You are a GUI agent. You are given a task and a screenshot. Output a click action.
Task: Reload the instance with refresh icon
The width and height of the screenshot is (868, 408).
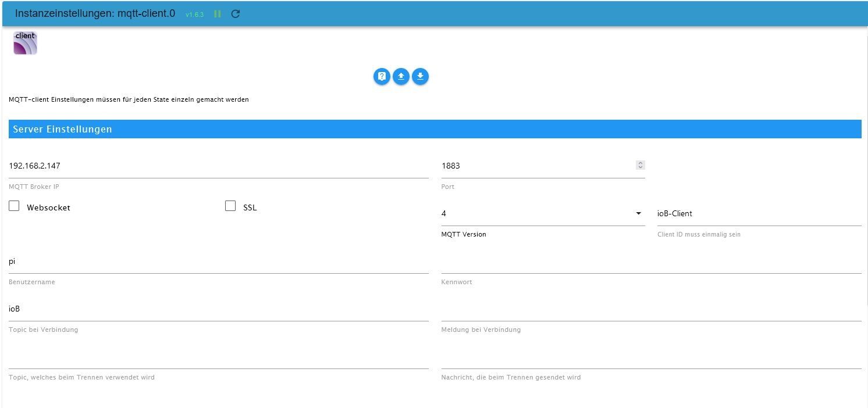(x=235, y=14)
